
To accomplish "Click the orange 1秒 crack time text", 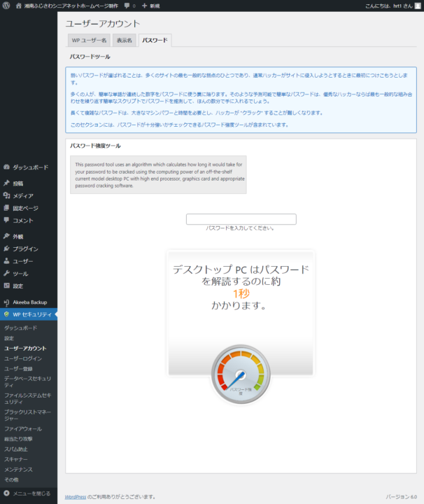I will point(241,293).
